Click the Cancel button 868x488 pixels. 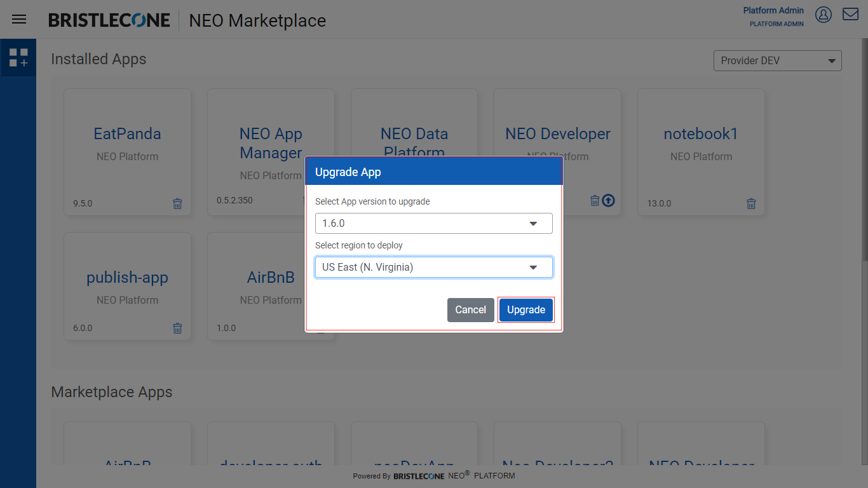(471, 310)
